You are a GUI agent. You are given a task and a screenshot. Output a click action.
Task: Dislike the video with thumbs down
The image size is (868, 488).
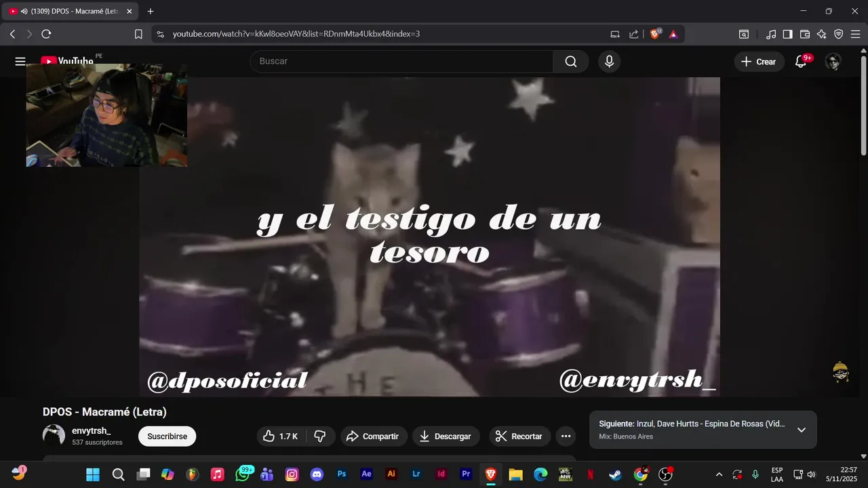[320, 436]
